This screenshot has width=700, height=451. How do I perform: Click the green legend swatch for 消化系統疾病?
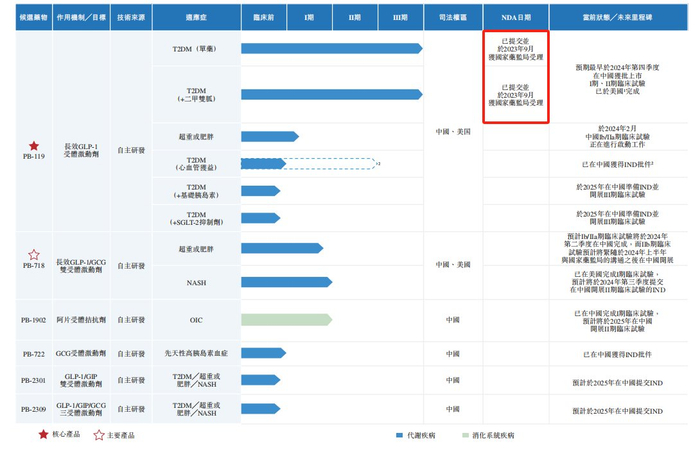466,435
